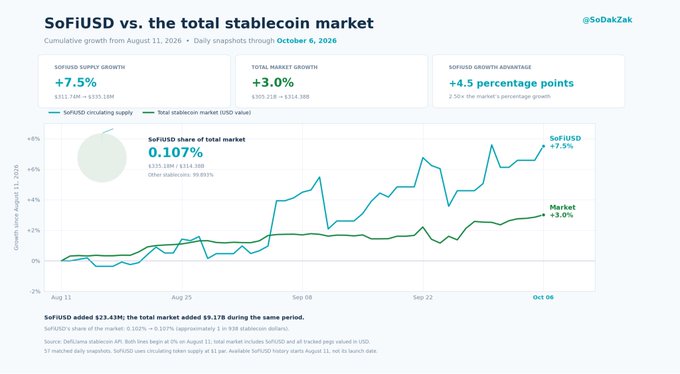Viewport: 680px width, 374px height.
Task: Click the pie chart's thin teal slice pointer
Action: tap(108, 131)
